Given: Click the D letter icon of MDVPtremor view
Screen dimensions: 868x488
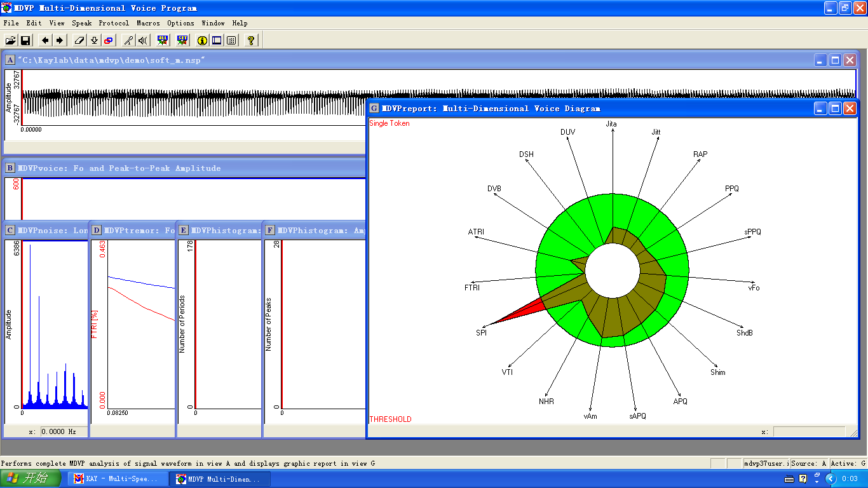Looking at the screenshot, I should pyautogui.click(x=97, y=230).
